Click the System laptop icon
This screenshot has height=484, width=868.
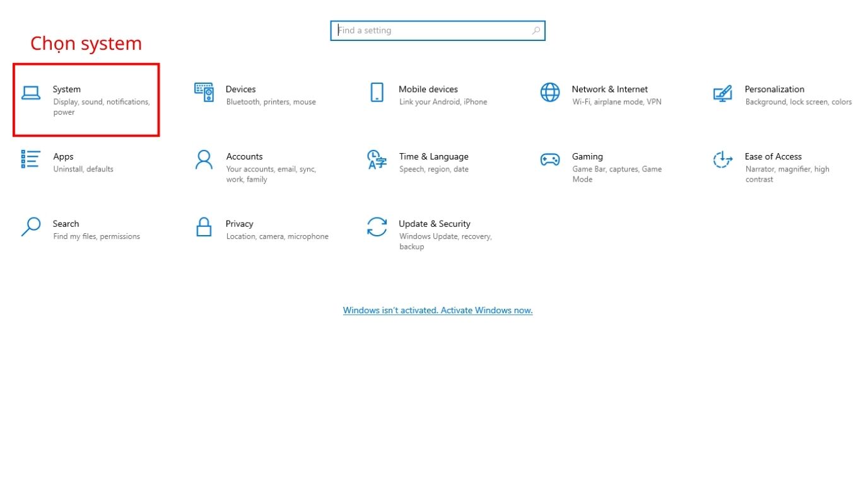(31, 93)
